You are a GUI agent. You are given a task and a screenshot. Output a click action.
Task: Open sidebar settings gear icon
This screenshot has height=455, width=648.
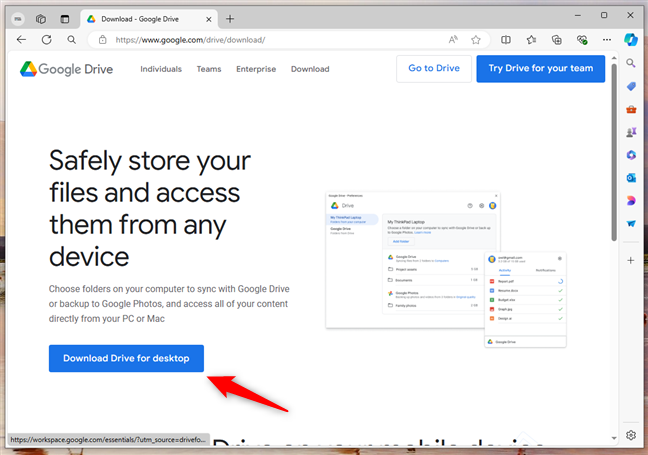click(x=631, y=435)
